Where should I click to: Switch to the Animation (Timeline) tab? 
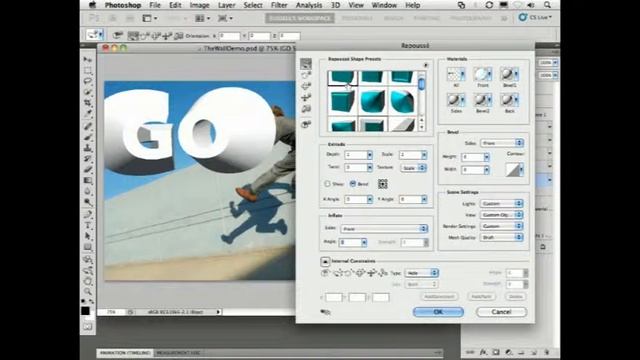(x=125, y=353)
